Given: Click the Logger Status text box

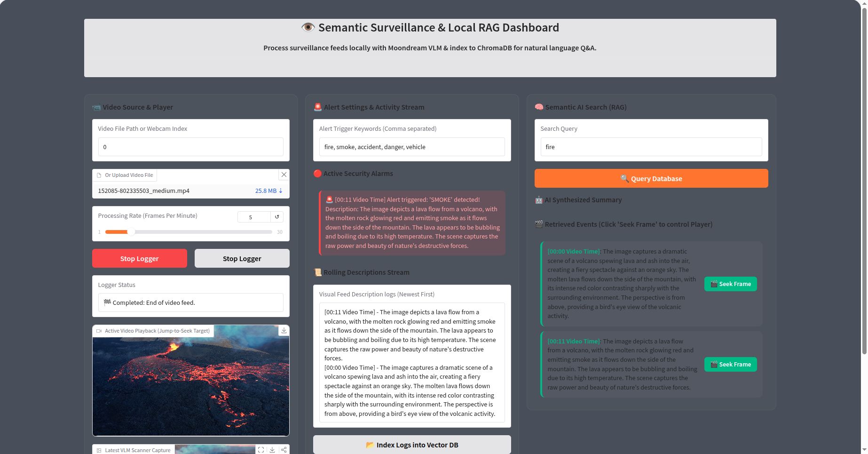Looking at the screenshot, I should click(191, 303).
